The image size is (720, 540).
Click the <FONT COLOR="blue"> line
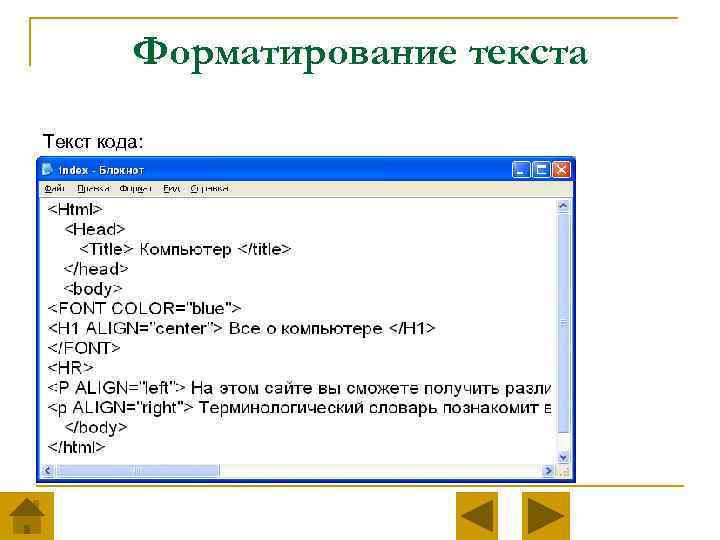click(x=144, y=309)
